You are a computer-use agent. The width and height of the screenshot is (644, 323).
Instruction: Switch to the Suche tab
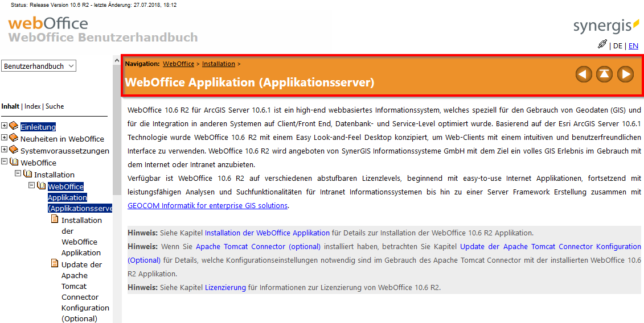[55, 106]
